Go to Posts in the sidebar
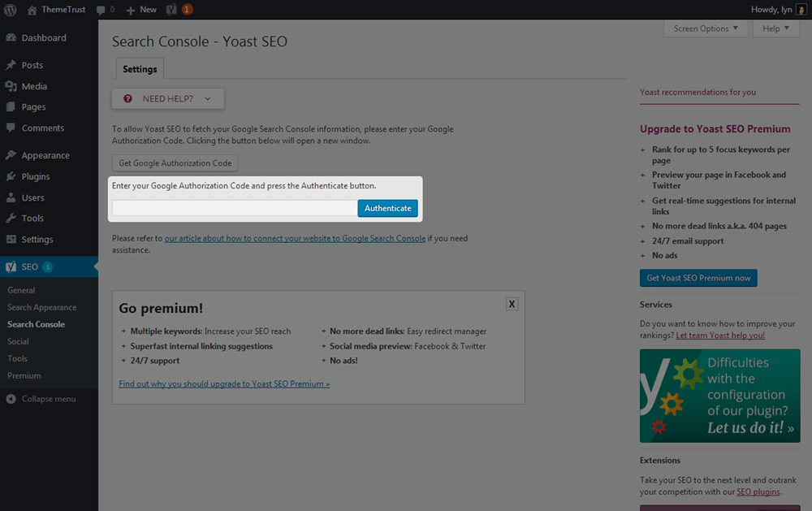This screenshot has height=511, width=812. (32, 65)
